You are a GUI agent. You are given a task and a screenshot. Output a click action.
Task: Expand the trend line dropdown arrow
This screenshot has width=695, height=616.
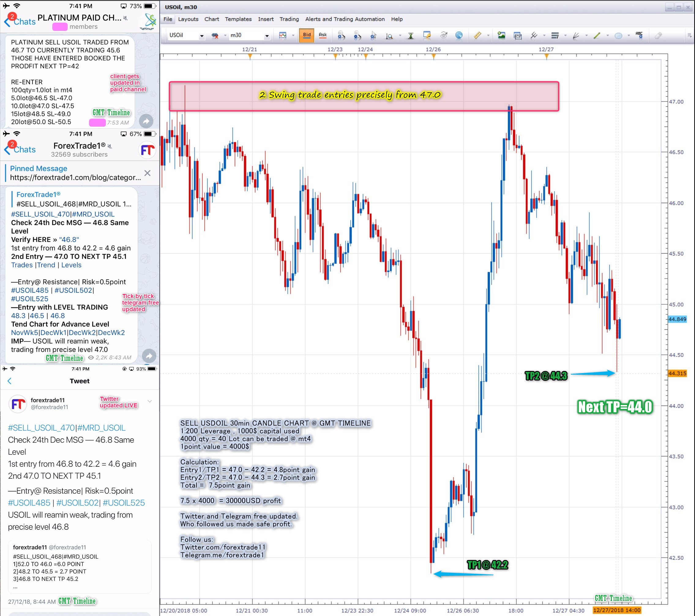607,35
